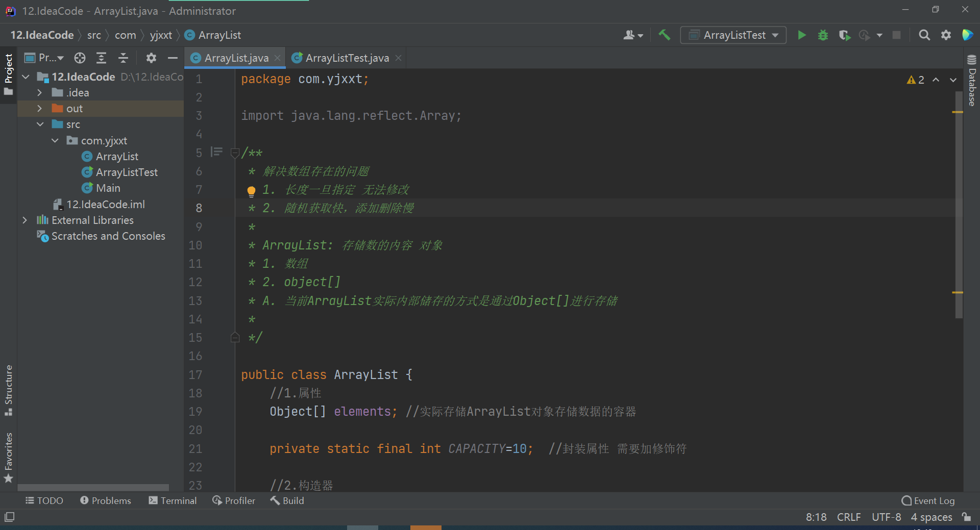Viewport: 980px width, 530px height.
Task: Hide the Project panel with minus icon
Action: [173, 58]
